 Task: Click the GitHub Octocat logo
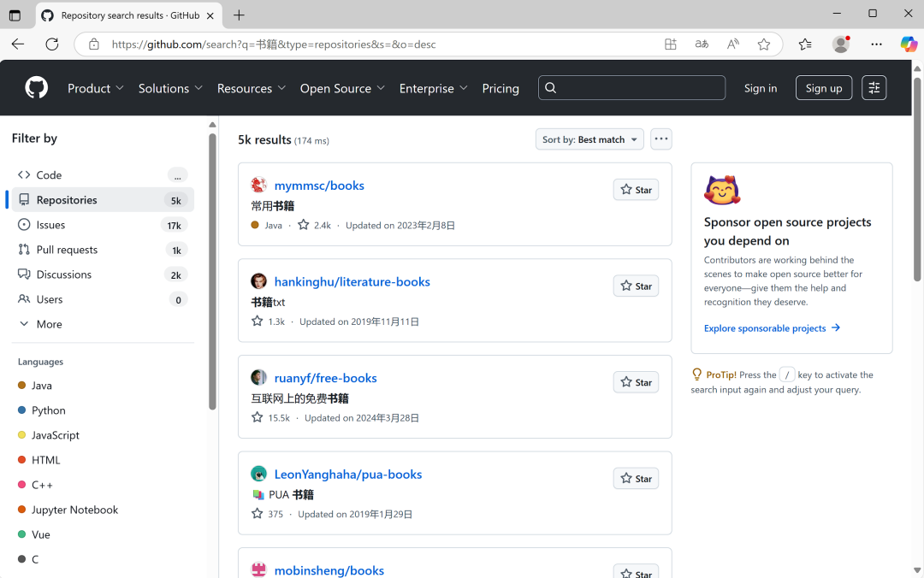pyautogui.click(x=36, y=88)
